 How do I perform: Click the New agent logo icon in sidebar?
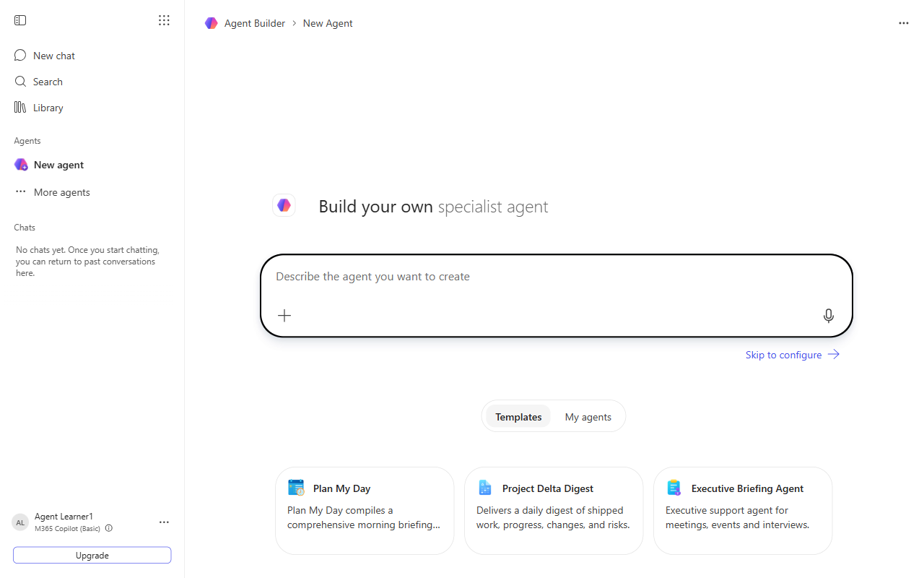pos(21,165)
